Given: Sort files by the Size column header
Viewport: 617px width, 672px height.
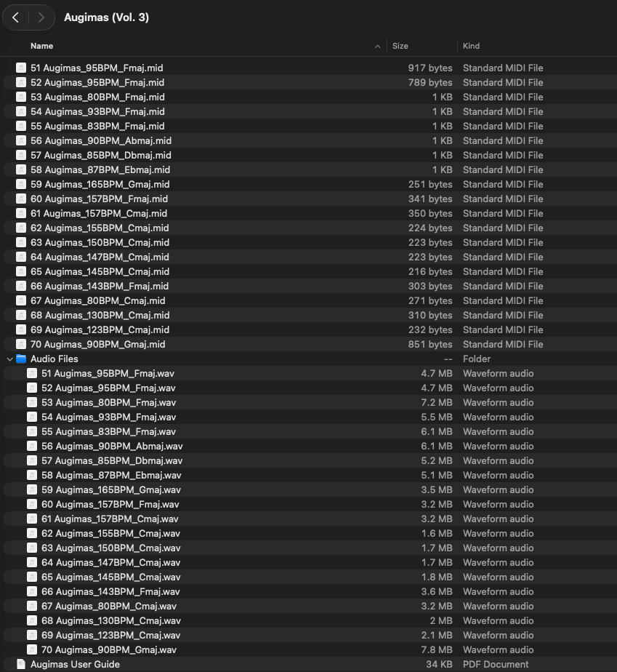Looking at the screenshot, I should click(x=400, y=46).
